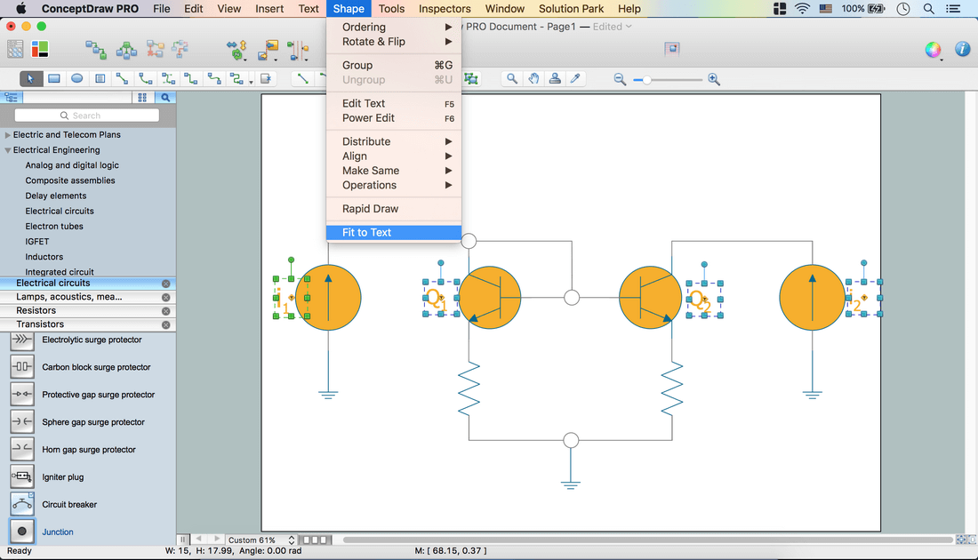Close the Transistors library panel
The height and width of the screenshot is (560, 978).
point(165,324)
